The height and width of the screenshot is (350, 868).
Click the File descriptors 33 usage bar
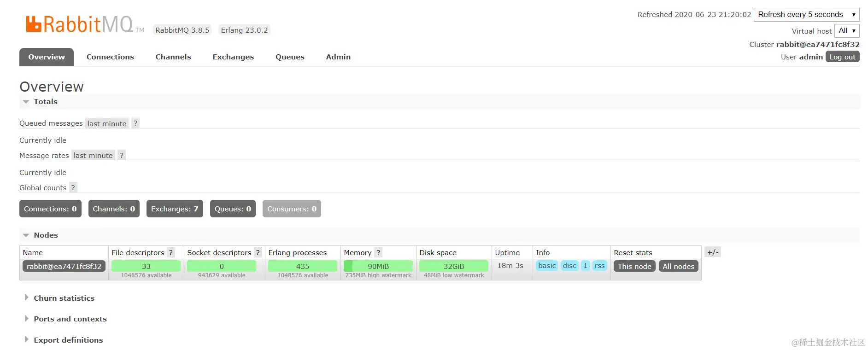tap(146, 266)
